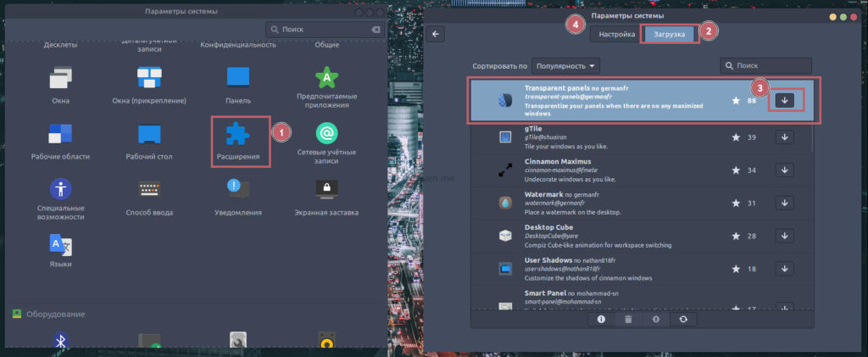Click the search field in system settings

320,29
